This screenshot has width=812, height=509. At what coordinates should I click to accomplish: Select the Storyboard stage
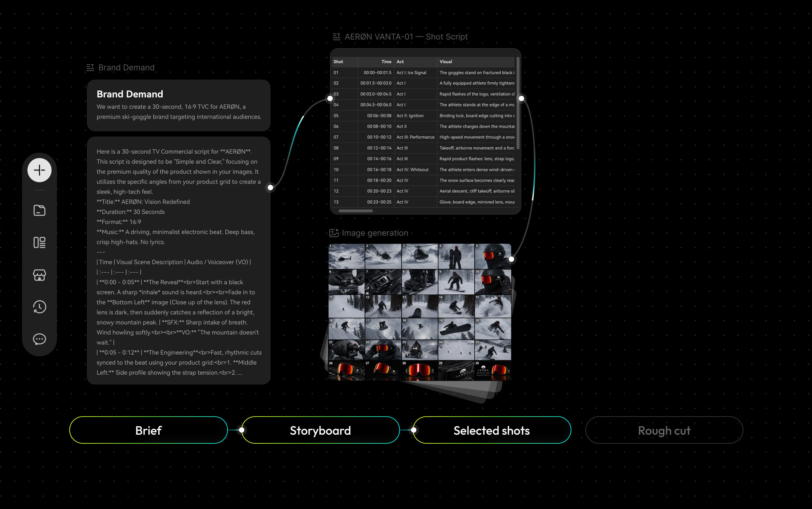(320, 430)
